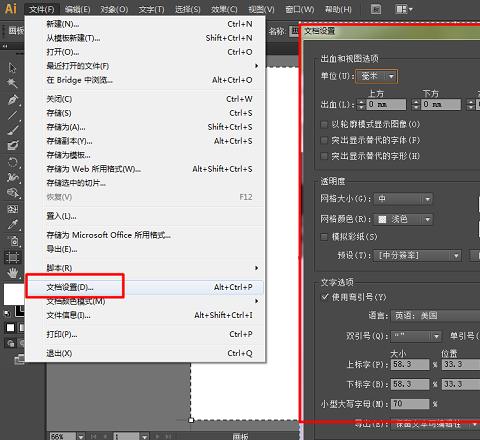Click the 下方 bleed value field

441,104
